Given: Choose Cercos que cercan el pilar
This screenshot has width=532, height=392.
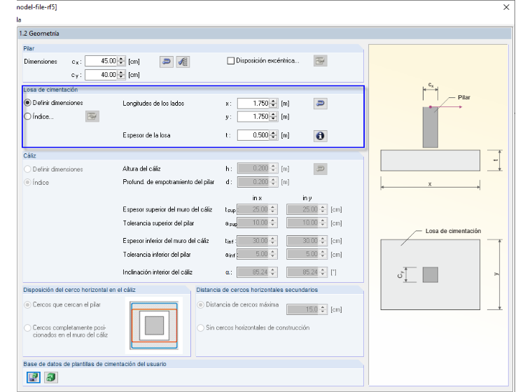Looking at the screenshot, I should coord(28,304).
